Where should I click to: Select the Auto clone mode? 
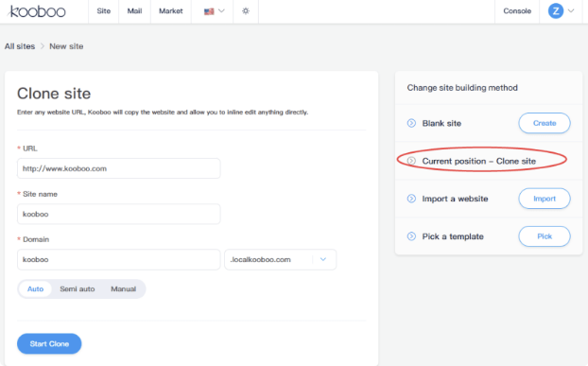coord(35,289)
